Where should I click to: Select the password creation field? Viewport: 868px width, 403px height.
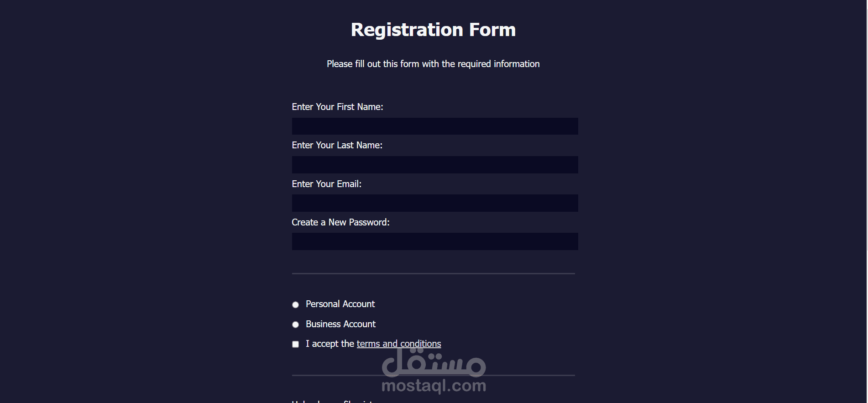pos(434,241)
